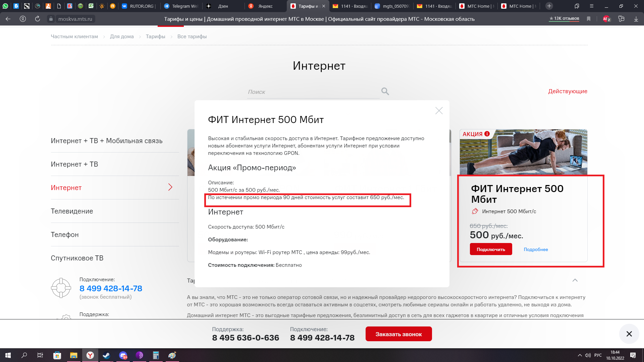The image size is (644, 362).
Task: Click the ФИТ Интернет 500 tariff image
Action: point(523,152)
